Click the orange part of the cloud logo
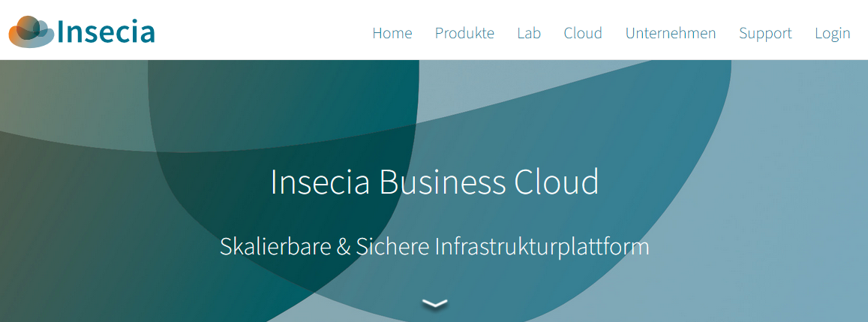The height and width of the screenshot is (322, 868). tap(18, 32)
